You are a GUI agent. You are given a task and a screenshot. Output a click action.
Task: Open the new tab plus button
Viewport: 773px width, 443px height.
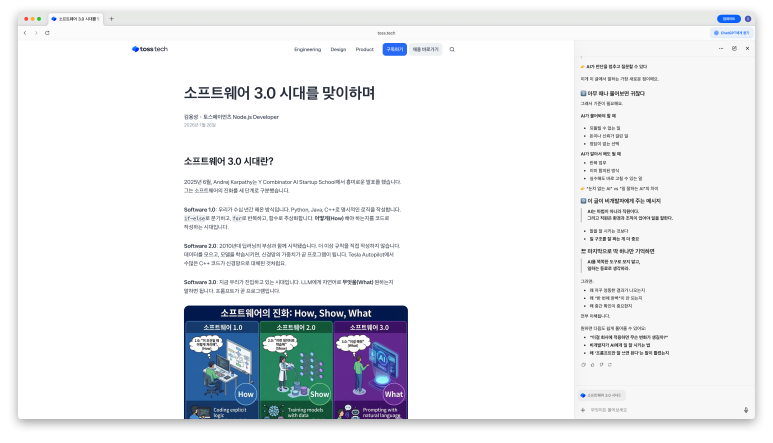click(x=111, y=19)
